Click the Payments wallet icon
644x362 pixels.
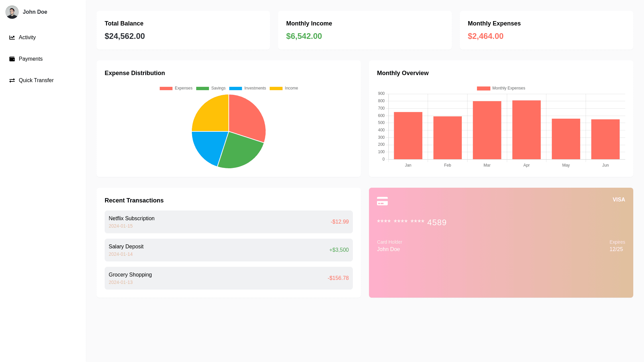(x=12, y=59)
